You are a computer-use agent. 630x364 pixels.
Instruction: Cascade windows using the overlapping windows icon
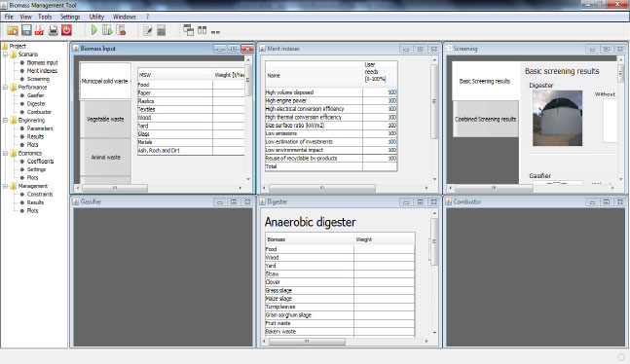pyautogui.click(x=189, y=30)
